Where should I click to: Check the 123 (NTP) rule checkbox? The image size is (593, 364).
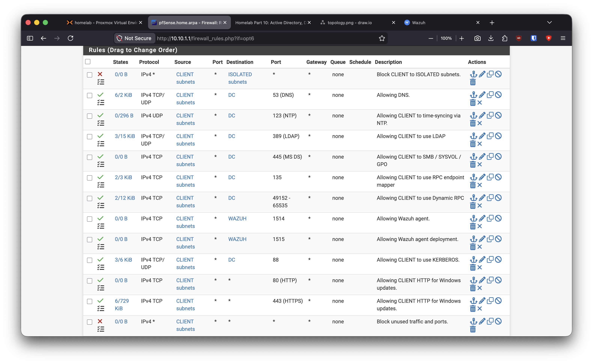tap(90, 116)
